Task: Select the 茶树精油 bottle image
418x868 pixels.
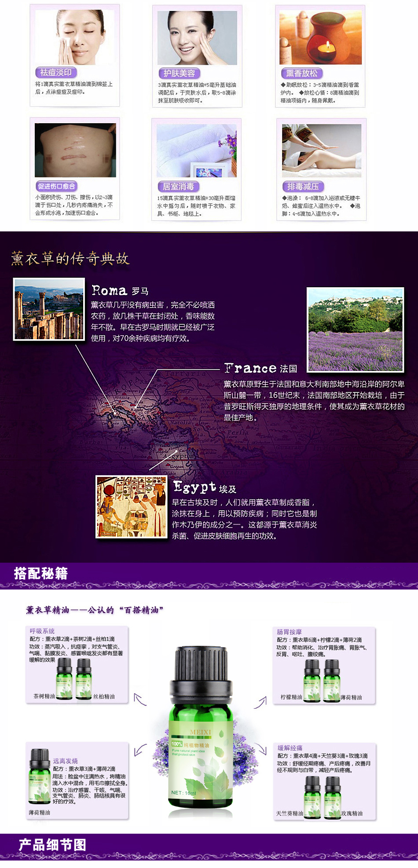Action: (x=64, y=678)
